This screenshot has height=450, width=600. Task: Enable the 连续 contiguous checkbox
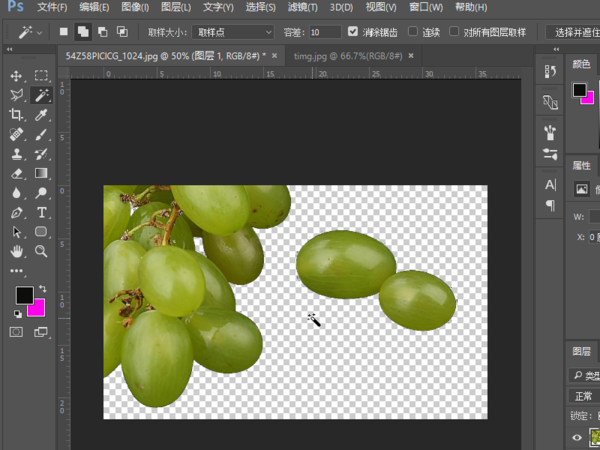pyautogui.click(x=412, y=31)
